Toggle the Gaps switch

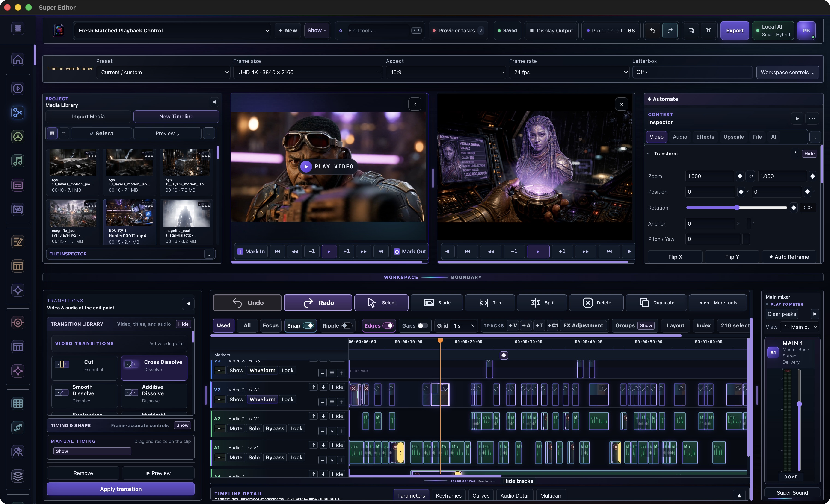(423, 325)
